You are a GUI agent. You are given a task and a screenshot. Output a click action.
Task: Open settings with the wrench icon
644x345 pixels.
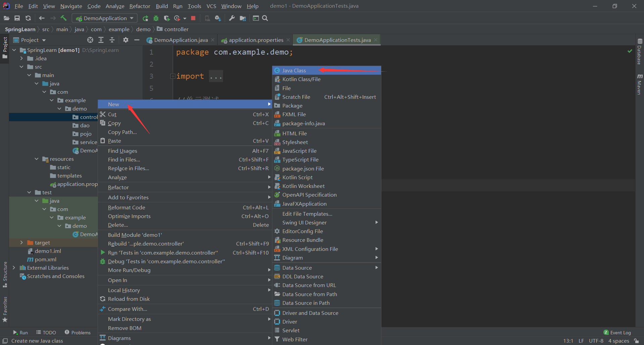click(x=232, y=18)
